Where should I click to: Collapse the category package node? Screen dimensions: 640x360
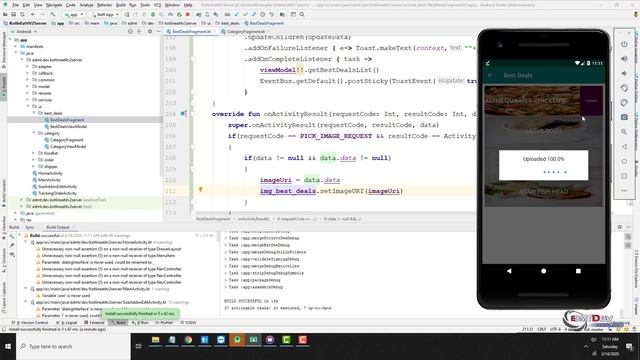34,133
